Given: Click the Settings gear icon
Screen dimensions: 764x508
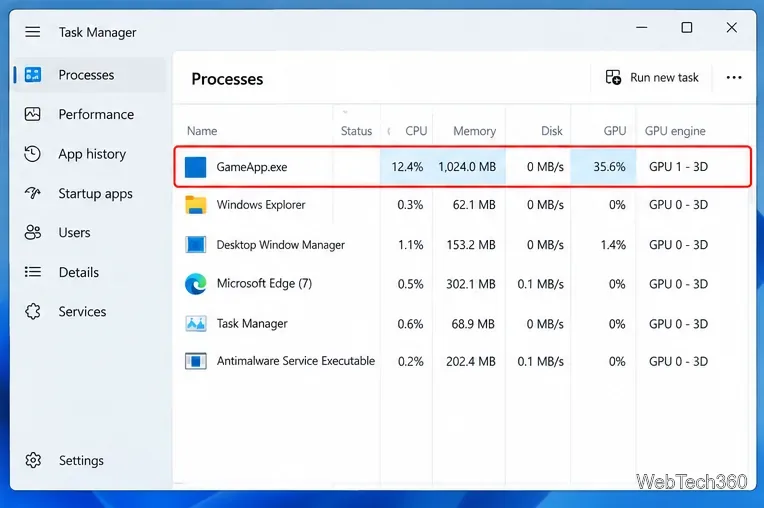Looking at the screenshot, I should click(33, 460).
